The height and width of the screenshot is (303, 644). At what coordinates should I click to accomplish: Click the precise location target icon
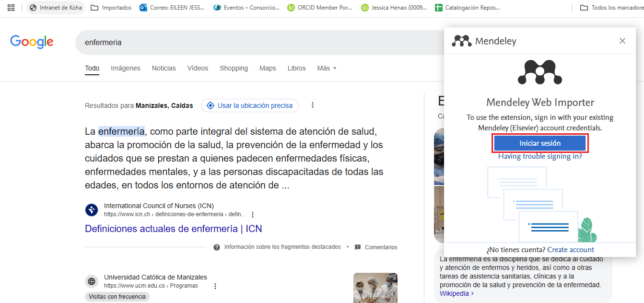tap(210, 105)
